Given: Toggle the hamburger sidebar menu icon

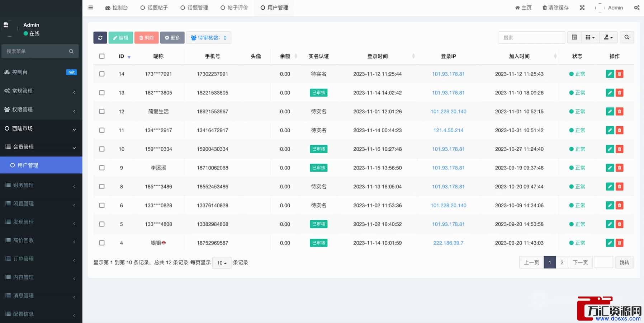Looking at the screenshot, I should pyautogui.click(x=91, y=8).
